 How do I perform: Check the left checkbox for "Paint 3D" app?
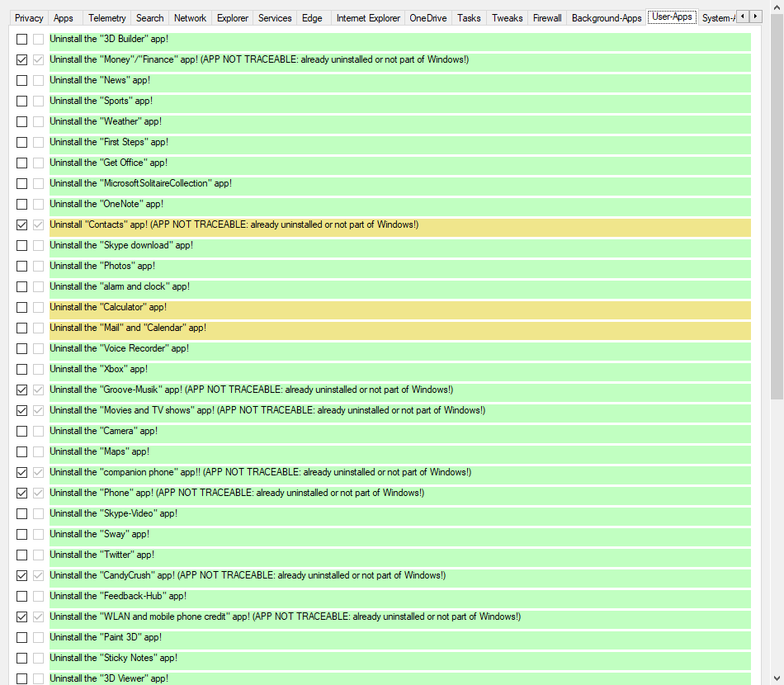pos(22,637)
